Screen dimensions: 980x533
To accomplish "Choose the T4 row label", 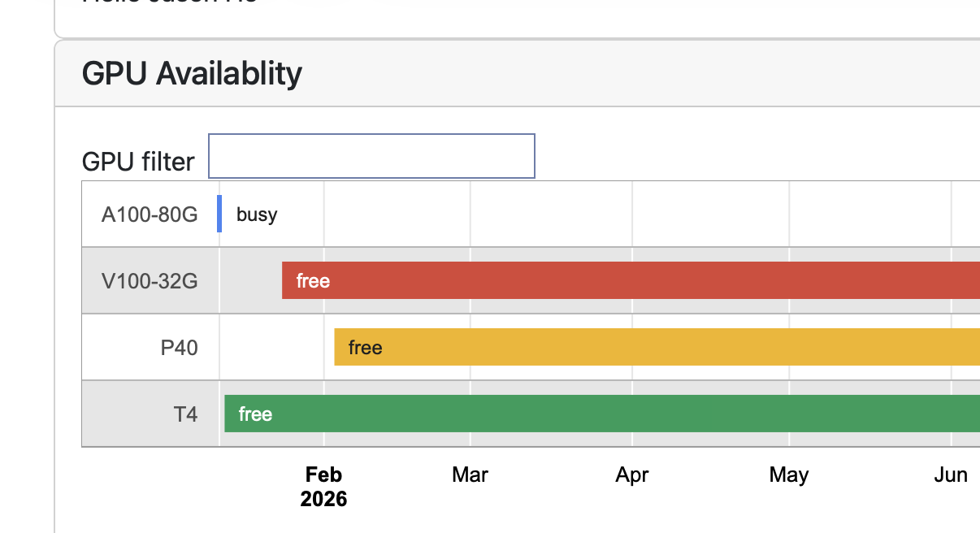I will 185,414.
